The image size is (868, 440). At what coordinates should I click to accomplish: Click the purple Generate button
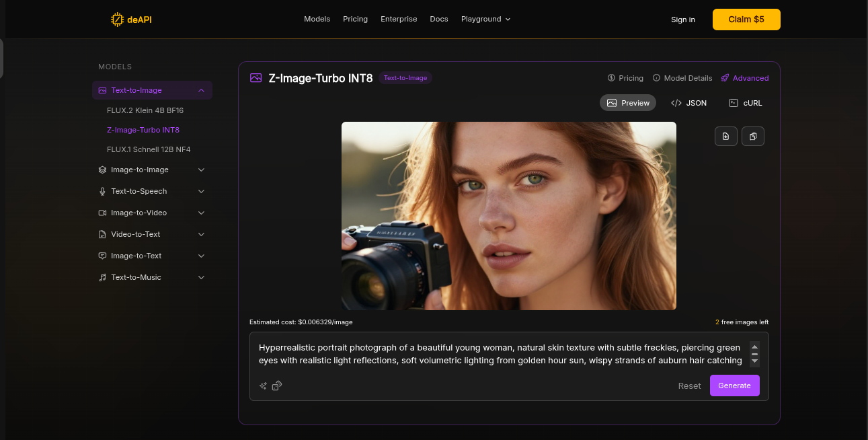[734, 386]
